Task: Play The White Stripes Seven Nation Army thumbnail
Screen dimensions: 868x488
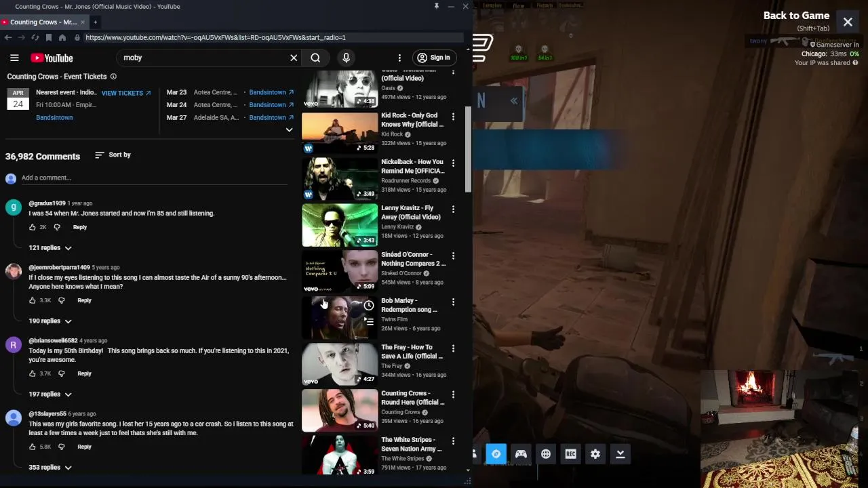Action: (340, 455)
